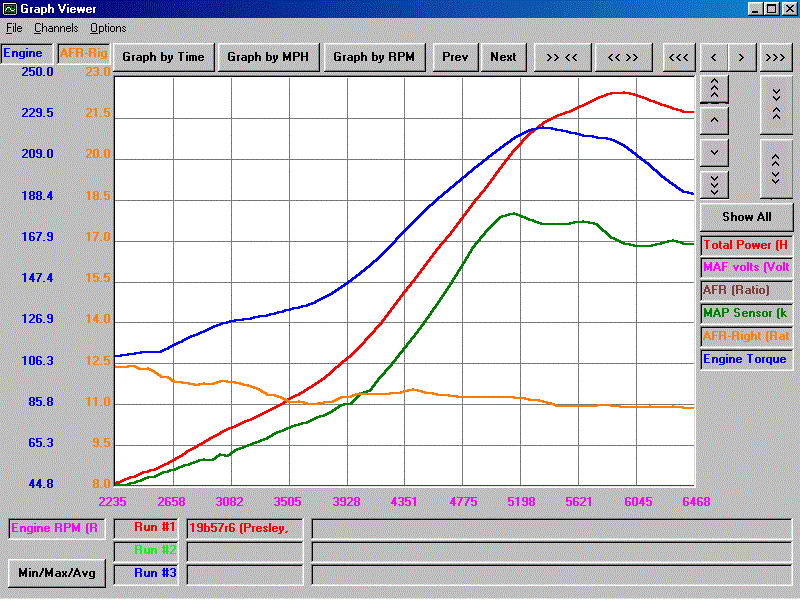Click the Graph Viewer window title text
Screen dimensions: 800x600
pyautogui.click(x=58, y=9)
